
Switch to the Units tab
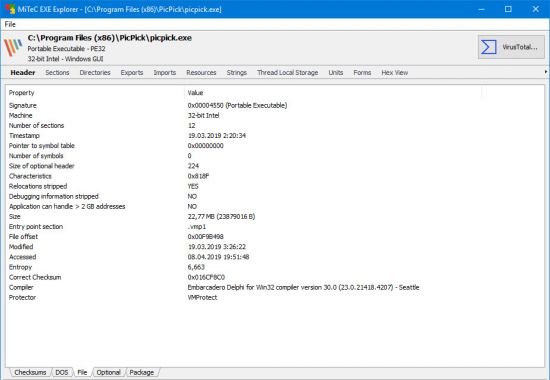336,73
